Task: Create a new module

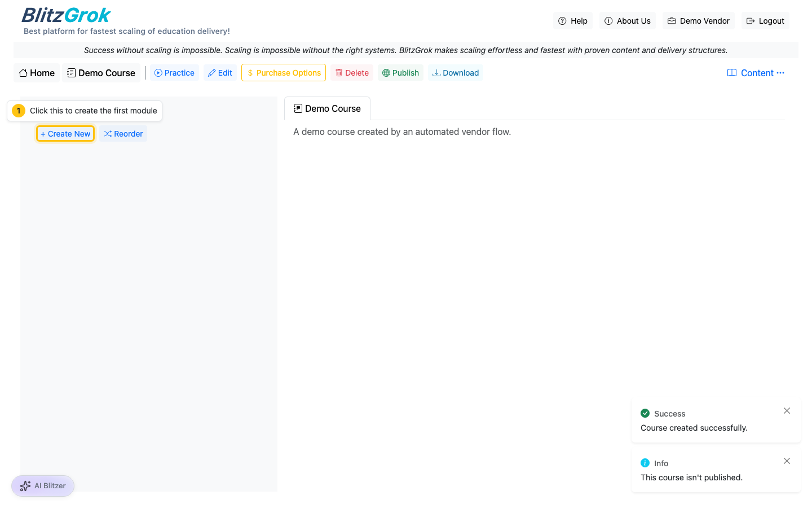Action: (x=65, y=134)
